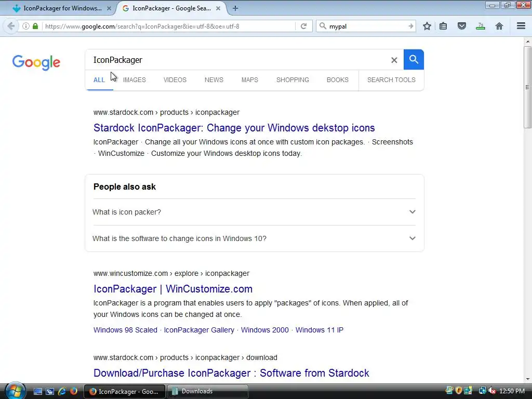Click the security shield tray icon
Viewport: 532px width, 399px height.
pyautogui.click(x=459, y=391)
